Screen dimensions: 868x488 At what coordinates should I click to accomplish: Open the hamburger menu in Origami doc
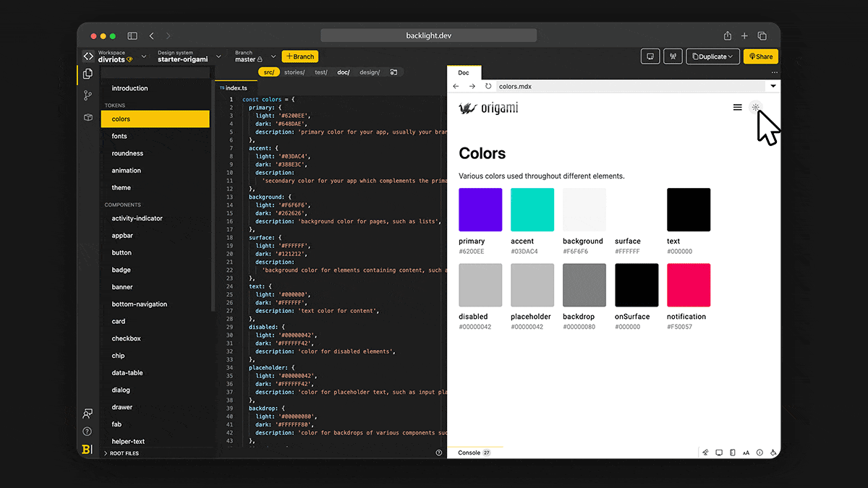point(737,108)
